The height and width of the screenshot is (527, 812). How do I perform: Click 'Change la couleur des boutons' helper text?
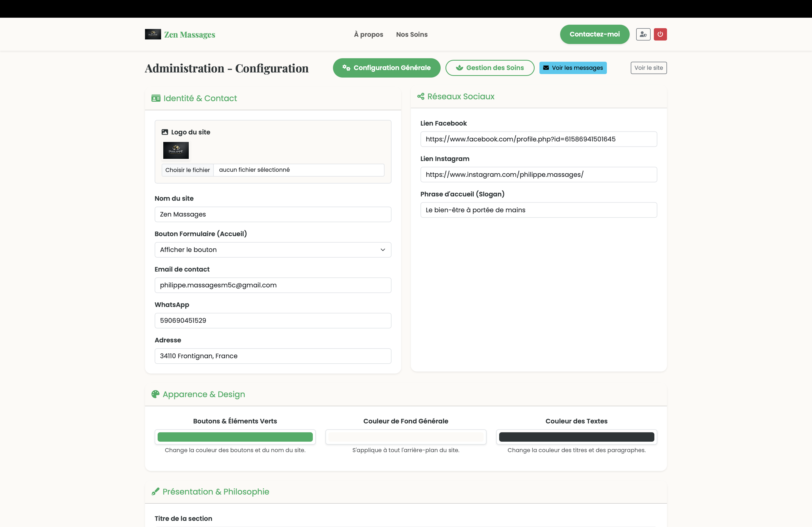pos(235,450)
